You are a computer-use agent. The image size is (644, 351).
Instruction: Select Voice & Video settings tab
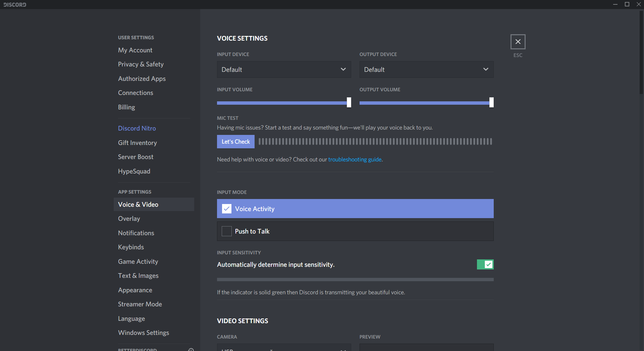[x=154, y=204]
